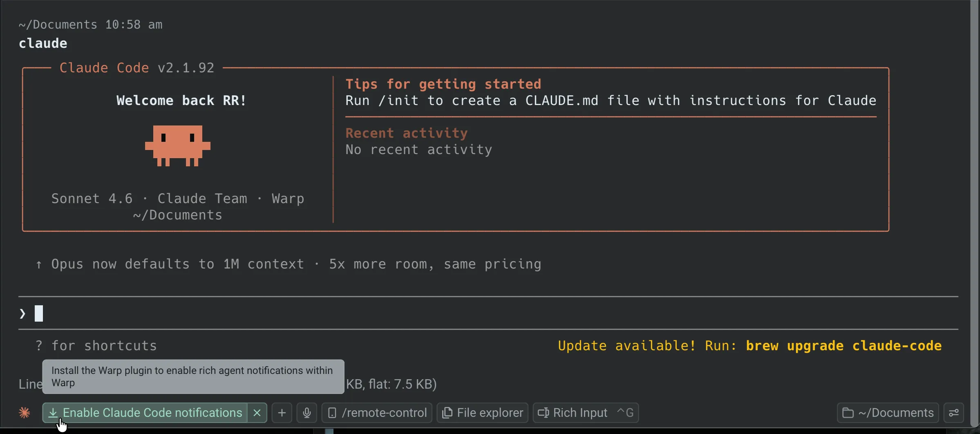This screenshot has height=434, width=980.
Task: Click the mobile device icon in /remote-control
Action: point(332,412)
